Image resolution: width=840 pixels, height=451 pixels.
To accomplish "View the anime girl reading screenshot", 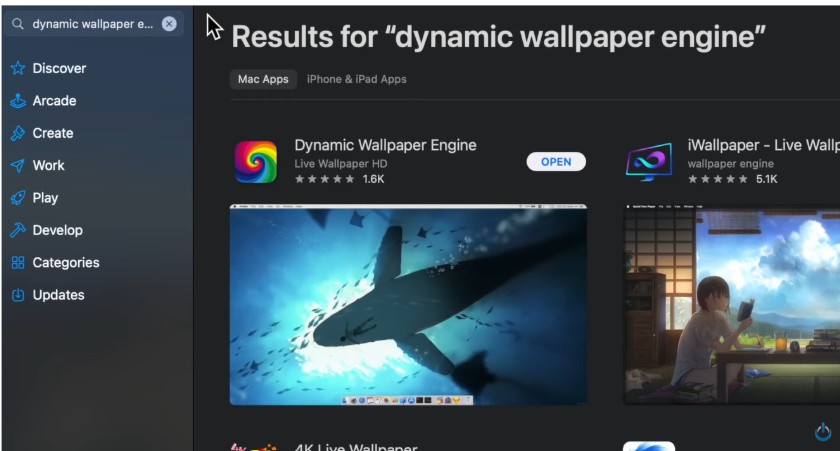I will click(732, 304).
